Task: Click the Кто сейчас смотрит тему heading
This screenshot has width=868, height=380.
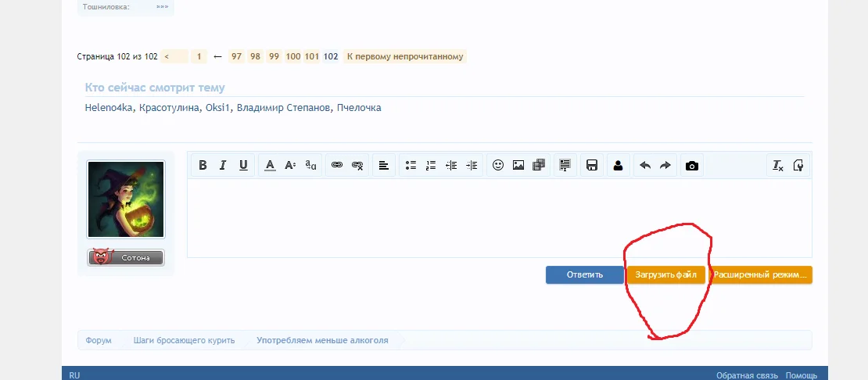Action: 155,88
